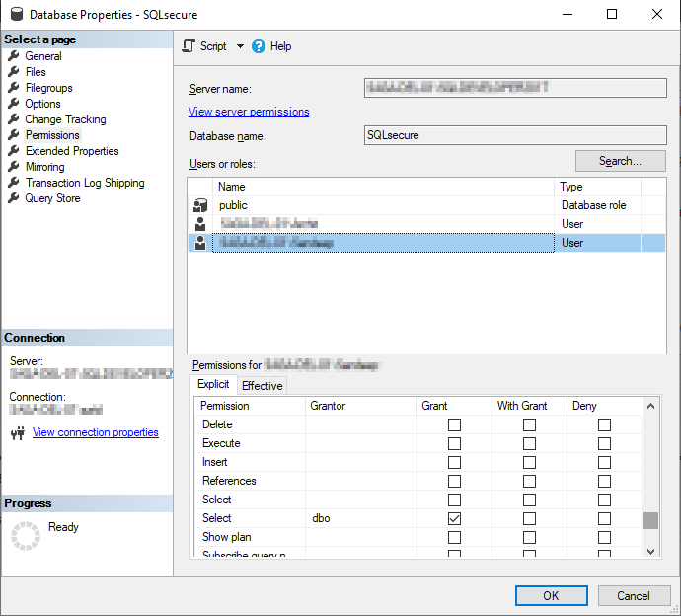Click the wrench icon beside Extended Properties
Screen dimensions: 681x616
tap(14, 150)
